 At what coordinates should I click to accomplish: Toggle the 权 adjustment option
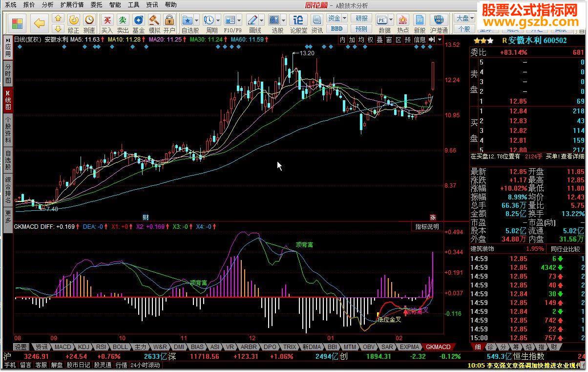(370, 40)
